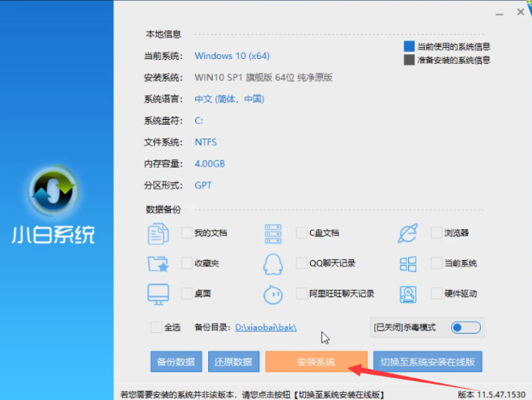Click the browser backup icon
This screenshot has width=532, height=400.
click(x=407, y=233)
